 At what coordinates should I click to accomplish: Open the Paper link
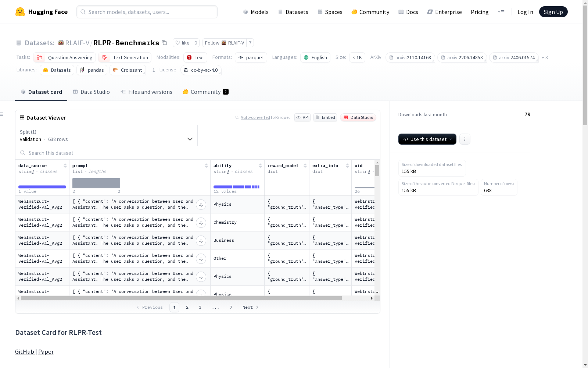[46, 351]
